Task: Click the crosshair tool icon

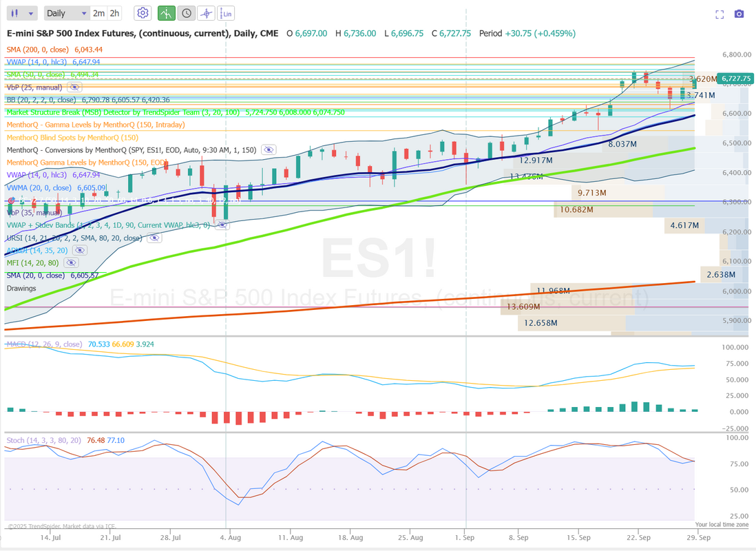Action: point(206,13)
